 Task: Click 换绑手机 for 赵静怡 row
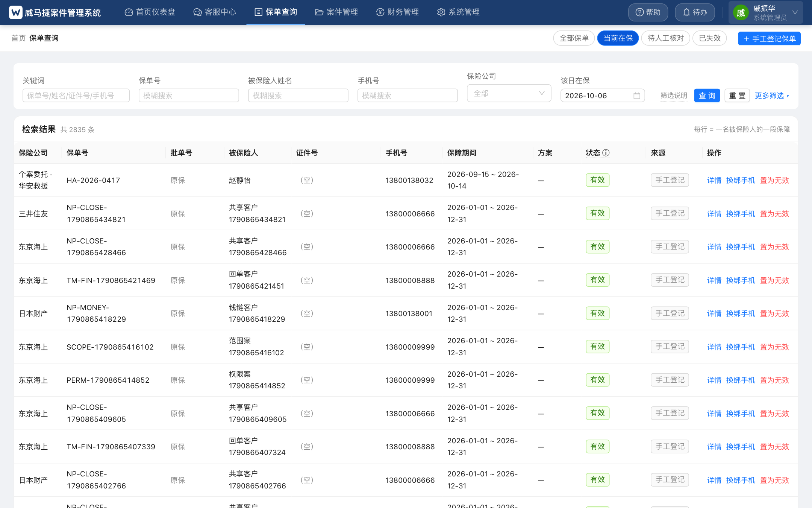[x=741, y=180]
